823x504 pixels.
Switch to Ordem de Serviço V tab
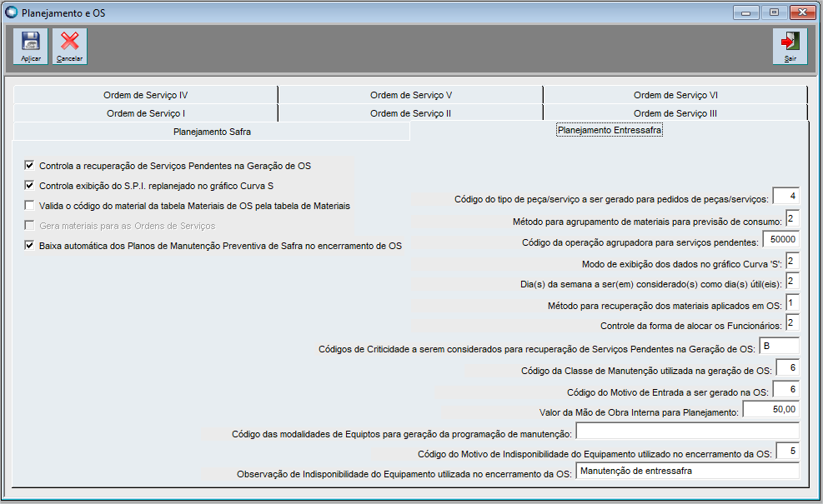410,95
